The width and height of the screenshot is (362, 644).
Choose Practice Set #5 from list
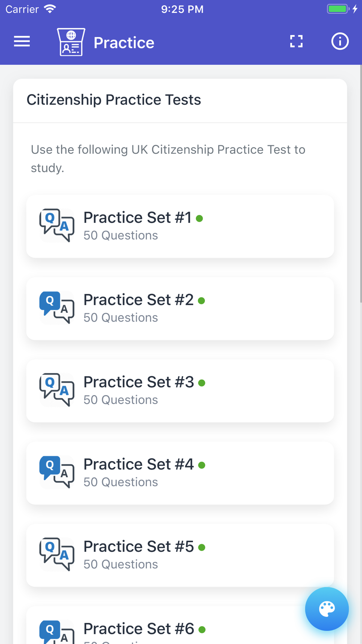180,555
